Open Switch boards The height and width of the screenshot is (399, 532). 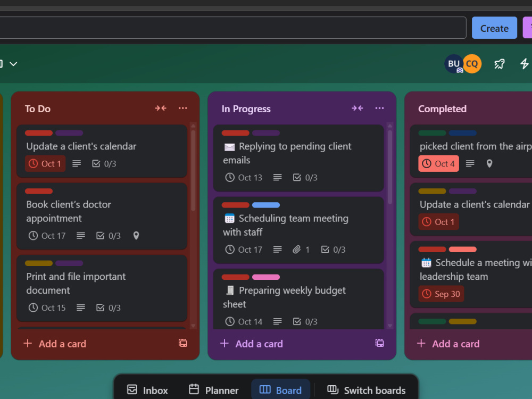pyautogui.click(x=367, y=390)
